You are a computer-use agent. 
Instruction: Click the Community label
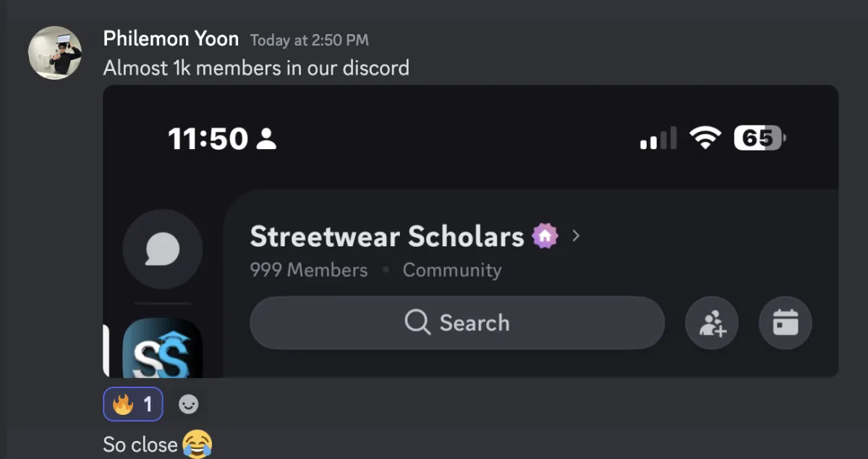click(x=451, y=270)
